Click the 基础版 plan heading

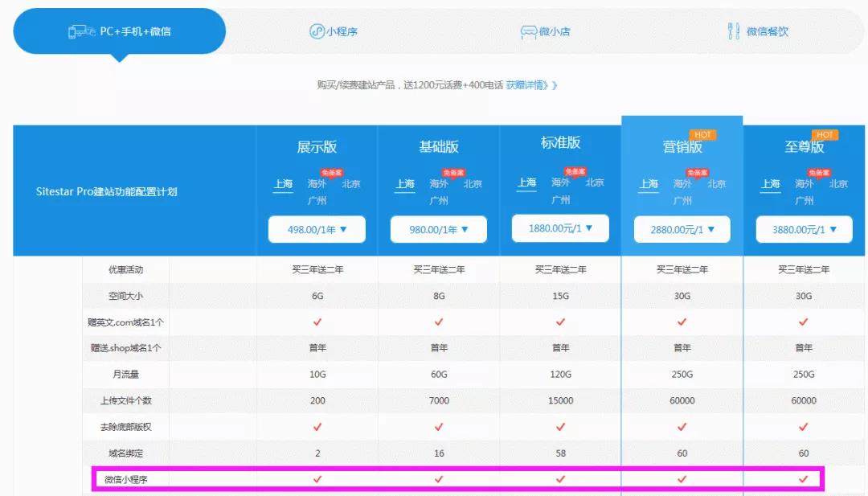[439, 146]
